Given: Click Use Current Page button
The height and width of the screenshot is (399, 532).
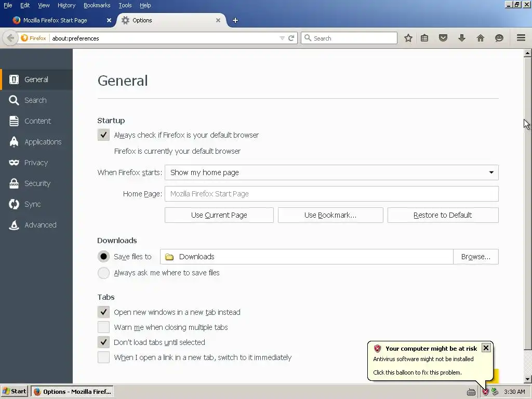Looking at the screenshot, I should (x=219, y=215).
